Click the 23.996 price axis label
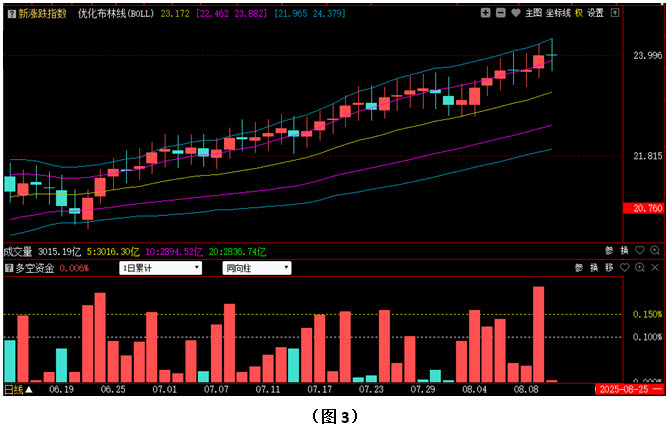The image size is (670, 439). (x=648, y=56)
